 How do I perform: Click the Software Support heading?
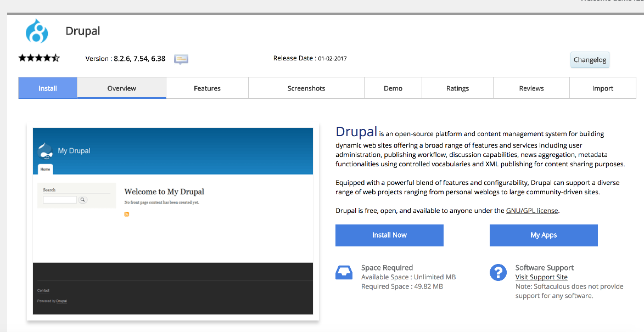[545, 268]
